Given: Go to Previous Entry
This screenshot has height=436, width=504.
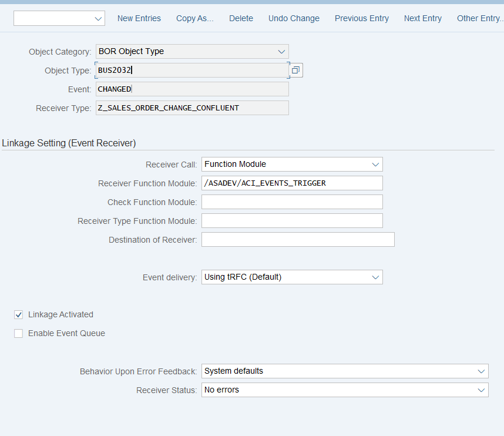Looking at the screenshot, I should [x=362, y=18].
